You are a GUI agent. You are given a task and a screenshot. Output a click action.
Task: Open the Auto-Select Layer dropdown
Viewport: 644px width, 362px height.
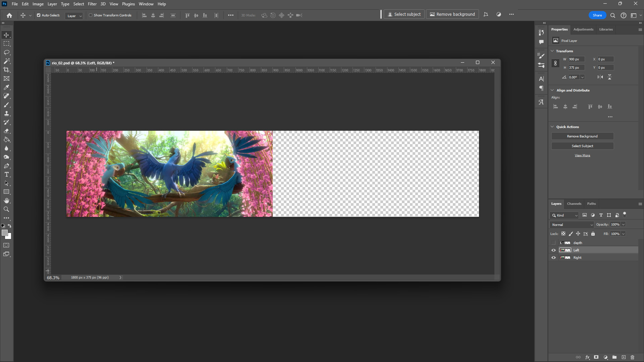click(x=74, y=16)
